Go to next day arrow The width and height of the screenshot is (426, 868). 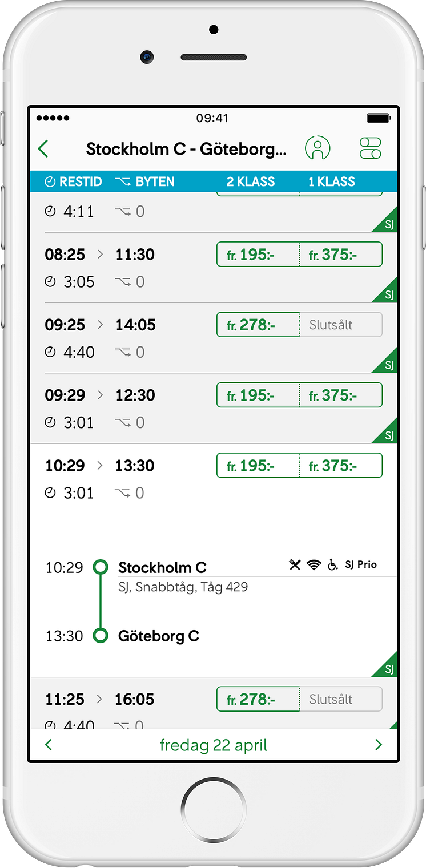pyautogui.click(x=378, y=745)
